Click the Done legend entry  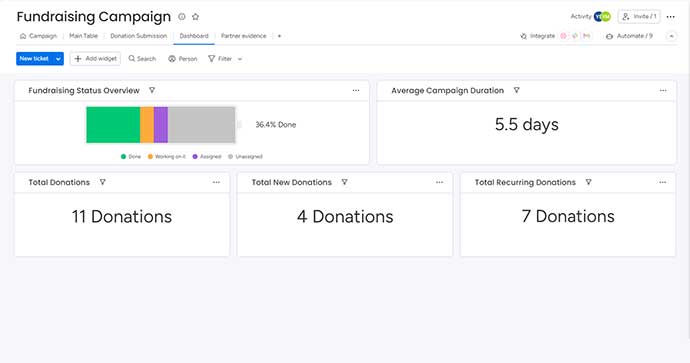click(131, 157)
